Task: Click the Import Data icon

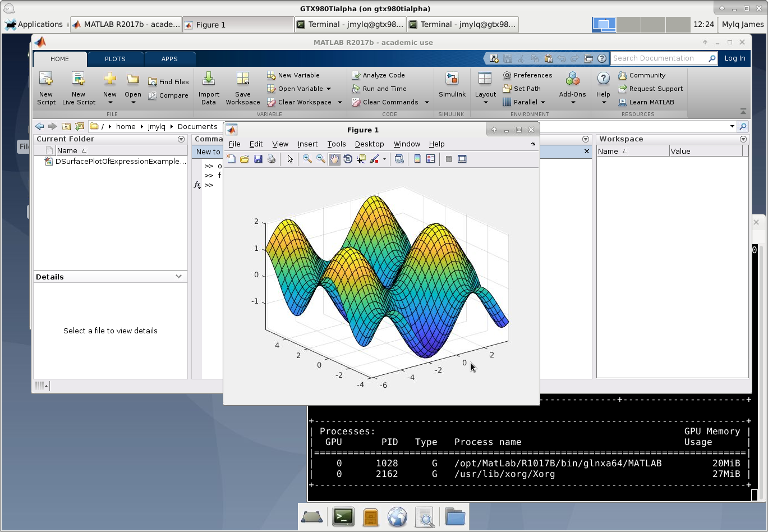Action: (x=209, y=88)
